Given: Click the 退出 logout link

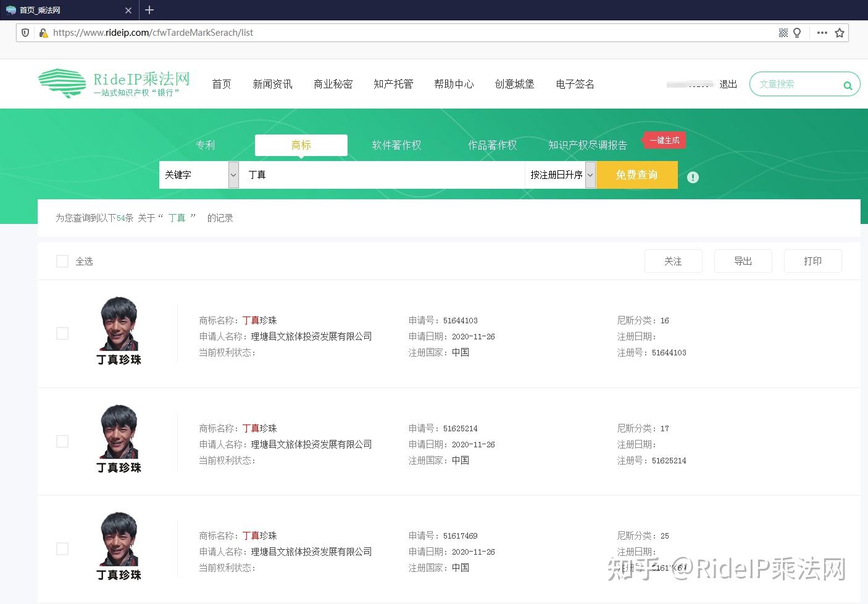Looking at the screenshot, I should tap(728, 84).
